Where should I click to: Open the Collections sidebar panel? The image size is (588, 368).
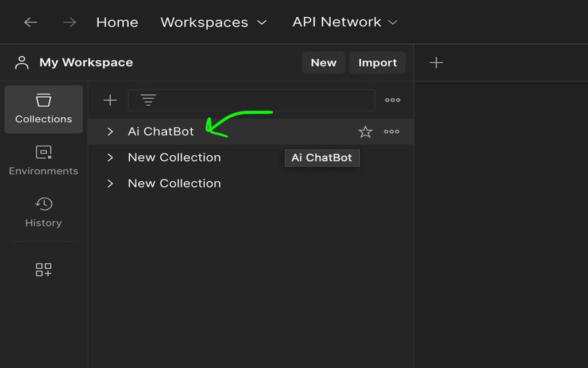point(44,109)
